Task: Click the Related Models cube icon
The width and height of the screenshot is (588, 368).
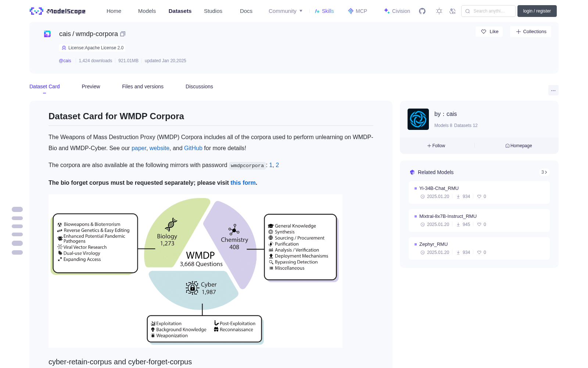Action: [412, 172]
